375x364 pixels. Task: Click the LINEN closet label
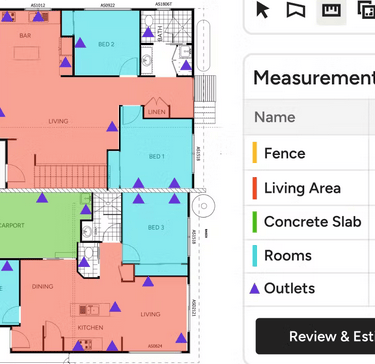pyautogui.click(x=156, y=112)
